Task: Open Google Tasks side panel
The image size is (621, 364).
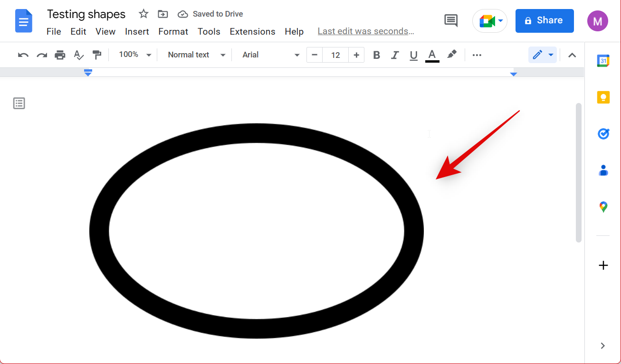Action: click(x=603, y=134)
